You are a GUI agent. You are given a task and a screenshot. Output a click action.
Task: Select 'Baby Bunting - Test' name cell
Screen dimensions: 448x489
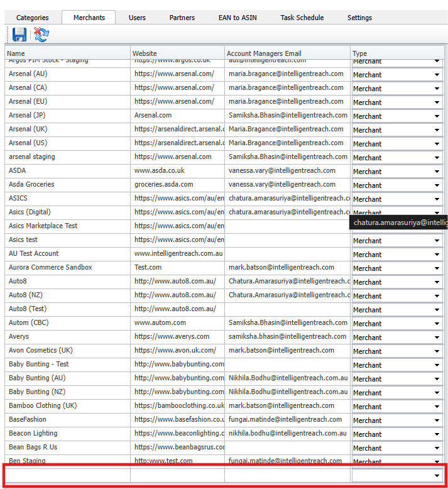(x=67, y=365)
